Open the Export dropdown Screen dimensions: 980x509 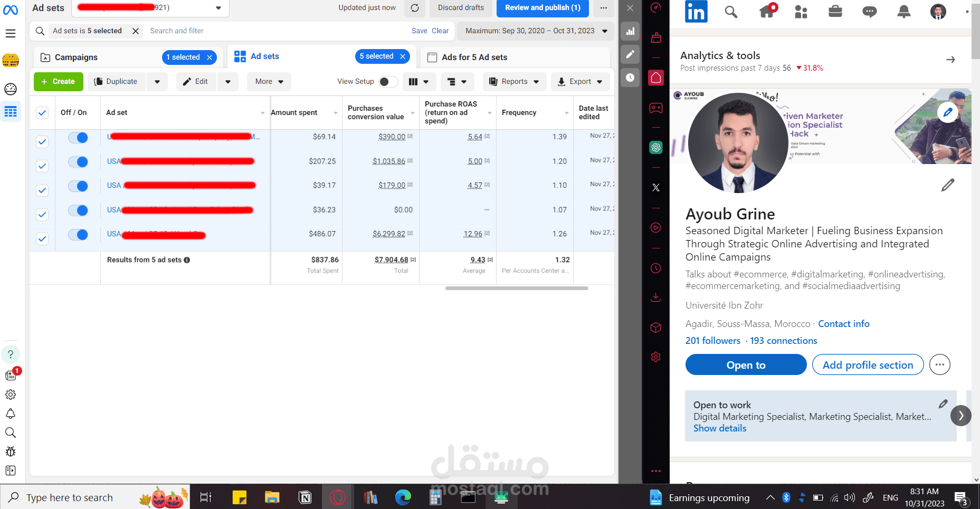pos(581,82)
